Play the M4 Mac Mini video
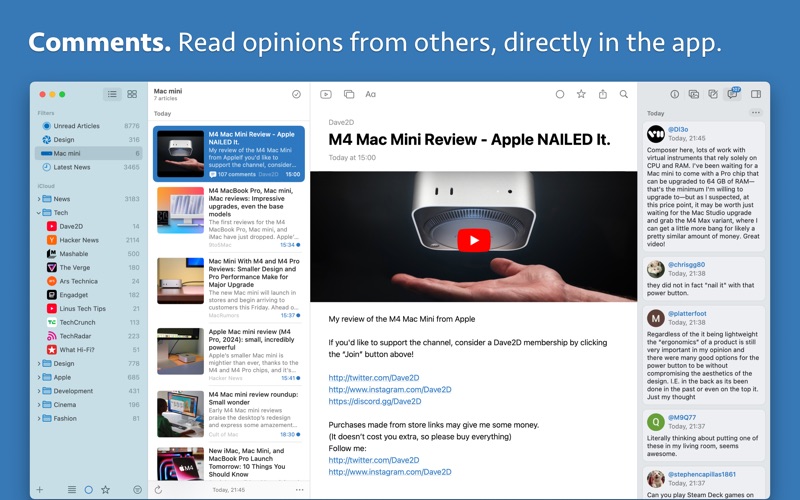Viewport: 800px width, 500px height. pos(473,240)
